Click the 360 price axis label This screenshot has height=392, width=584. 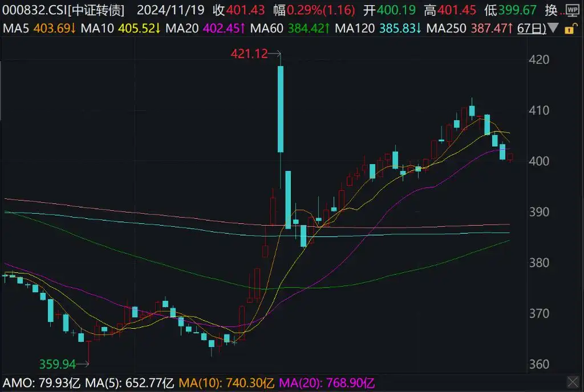(x=539, y=364)
